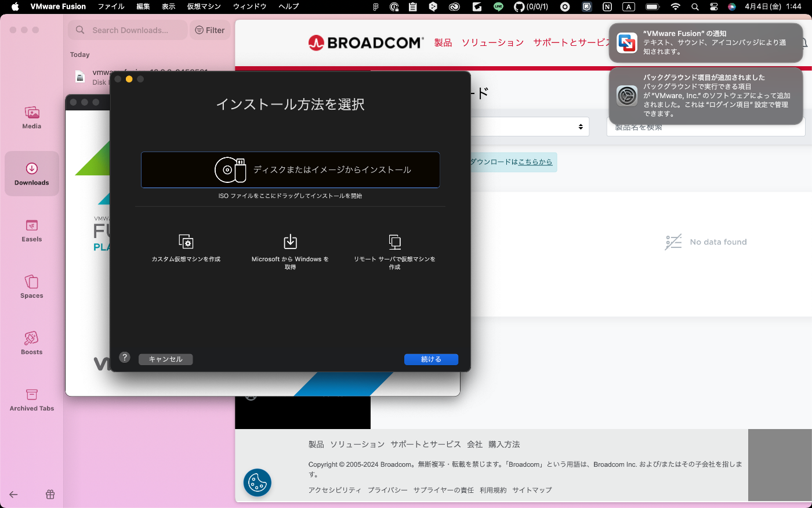
Task: Open the input source A menu
Action: click(629, 6)
